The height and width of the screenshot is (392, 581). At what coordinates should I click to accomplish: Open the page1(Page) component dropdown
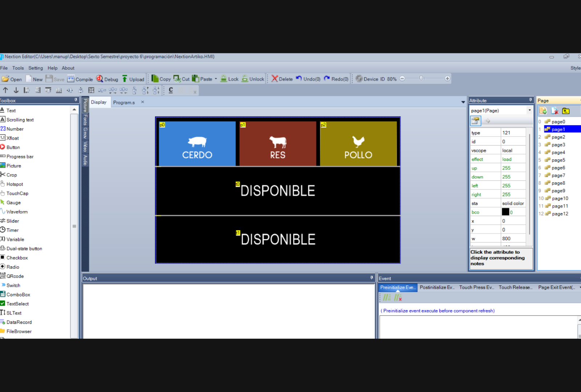click(529, 110)
